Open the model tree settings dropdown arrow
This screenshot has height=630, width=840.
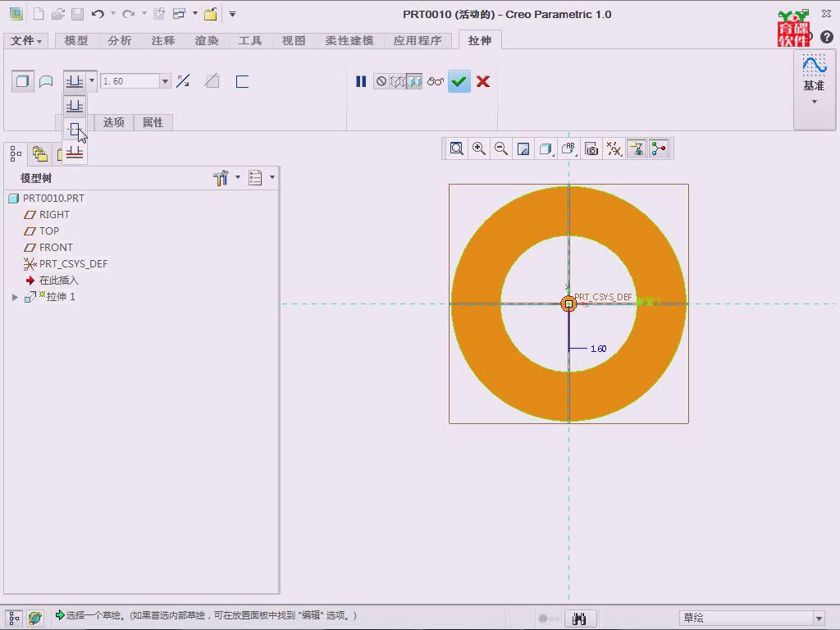[x=238, y=177]
